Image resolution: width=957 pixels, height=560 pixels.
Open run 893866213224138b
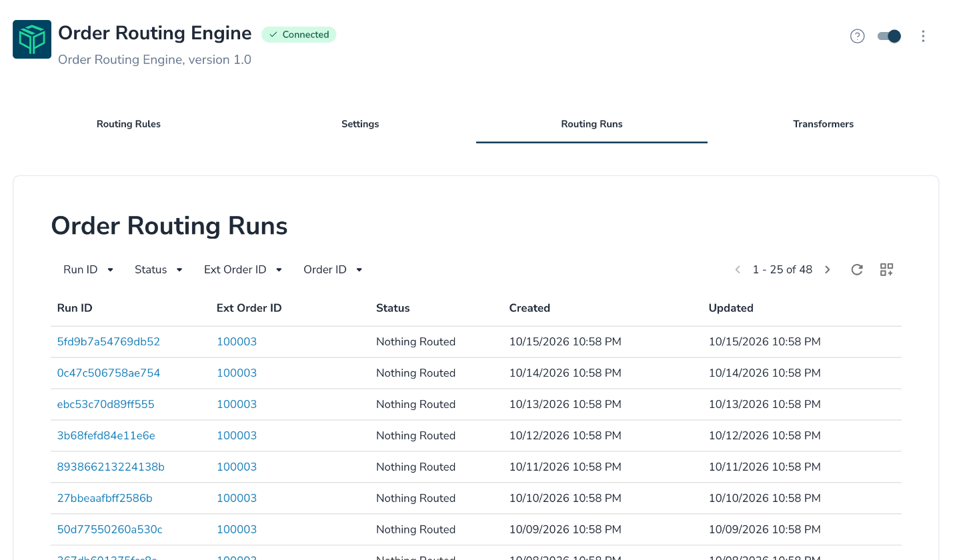point(111,467)
